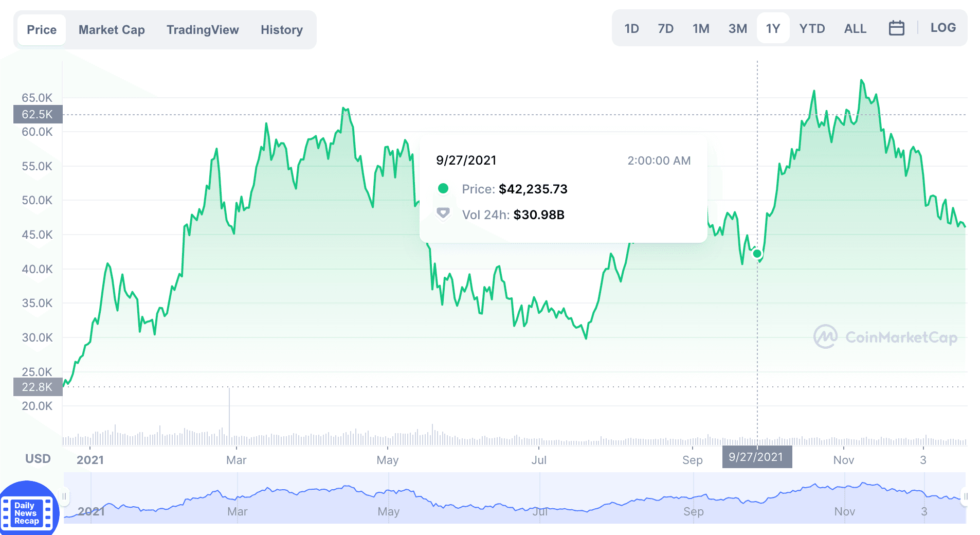980x535 pixels.
Task: Select the 1Y time range
Action: click(x=773, y=29)
